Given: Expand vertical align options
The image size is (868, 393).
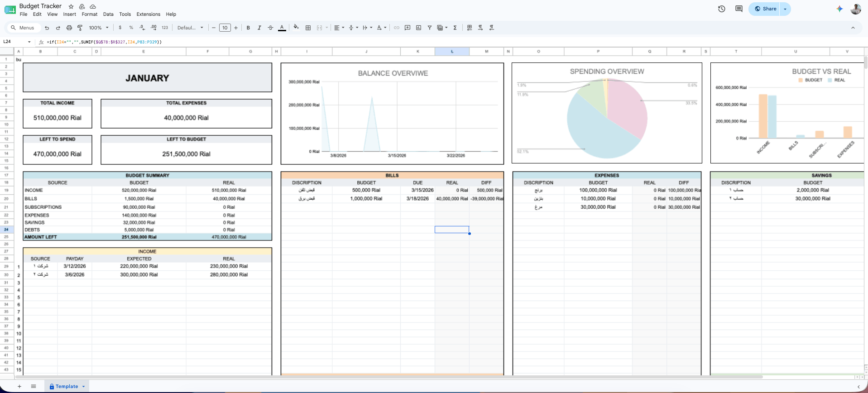Looking at the screenshot, I should pos(354,28).
